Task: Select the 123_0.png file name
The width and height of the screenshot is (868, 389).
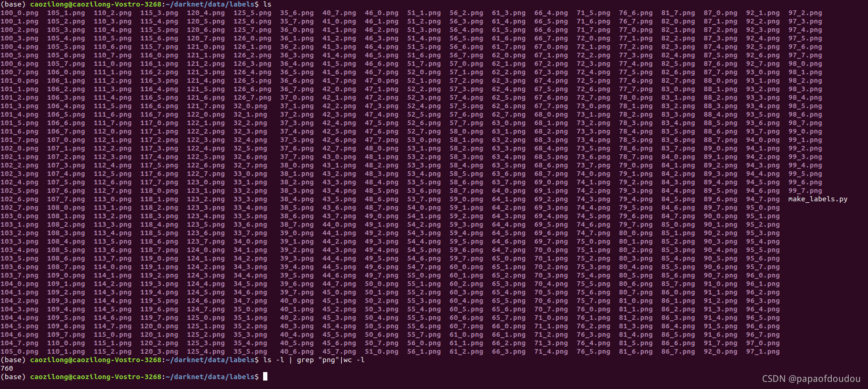Action: [x=206, y=182]
